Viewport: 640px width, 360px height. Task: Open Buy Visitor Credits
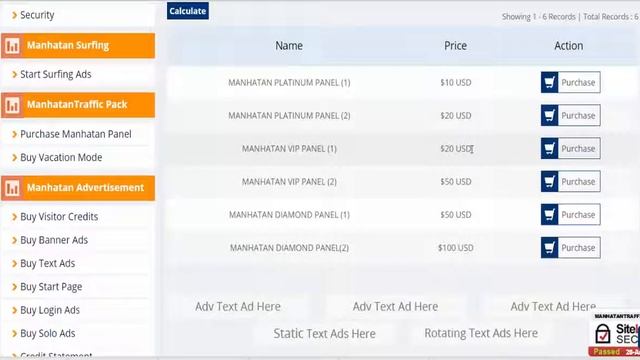click(59, 217)
